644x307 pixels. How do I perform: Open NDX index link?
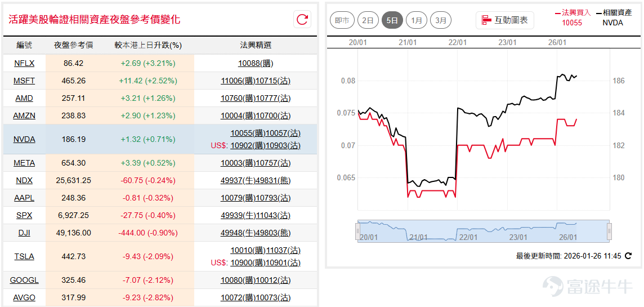pyautogui.click(x=24, y=180)
